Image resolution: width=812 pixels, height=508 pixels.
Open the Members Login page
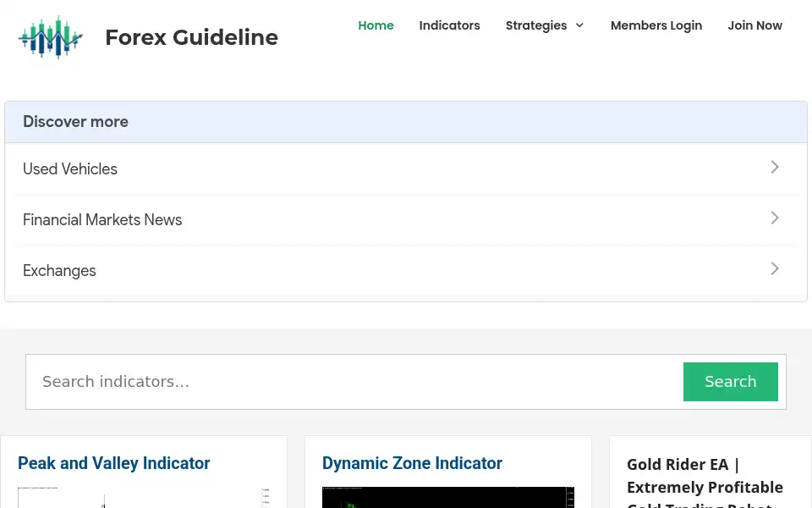656,25
